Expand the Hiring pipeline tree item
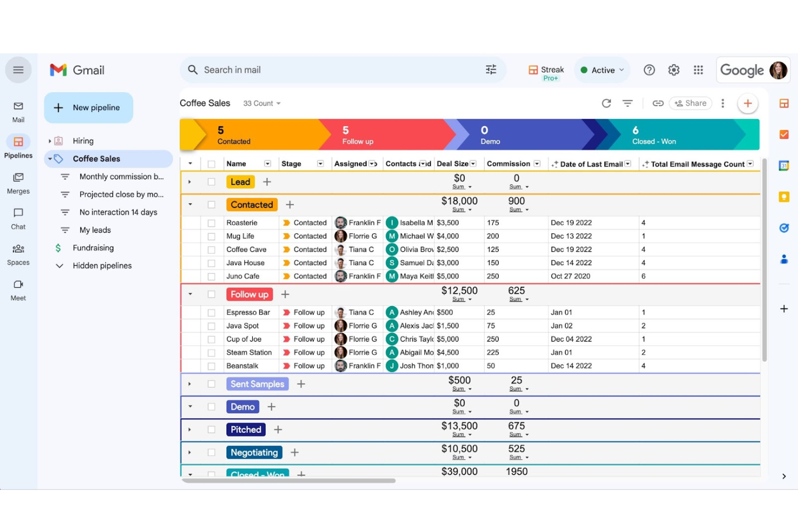Viewport: 798px width, 532px height. point(50,141)
